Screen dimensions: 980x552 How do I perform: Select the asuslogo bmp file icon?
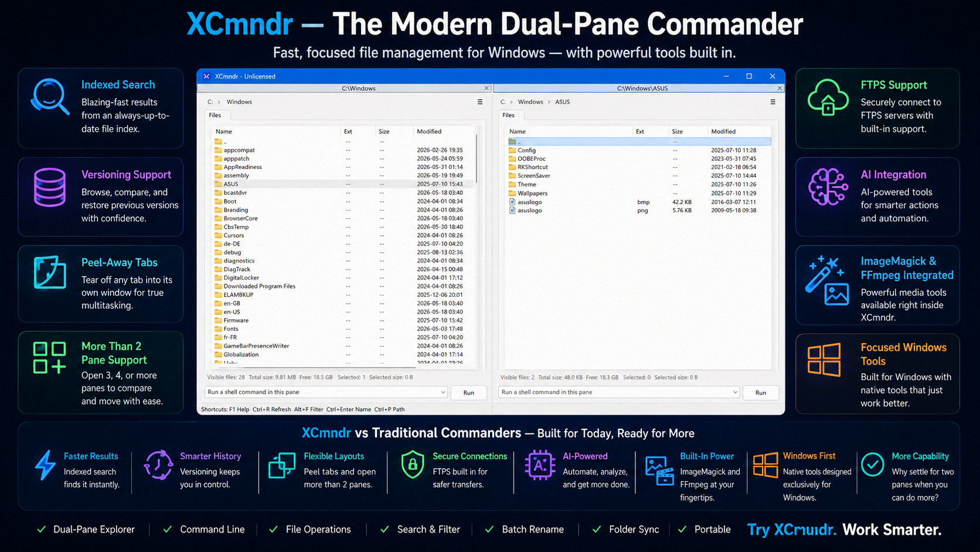tap(512, 202)
